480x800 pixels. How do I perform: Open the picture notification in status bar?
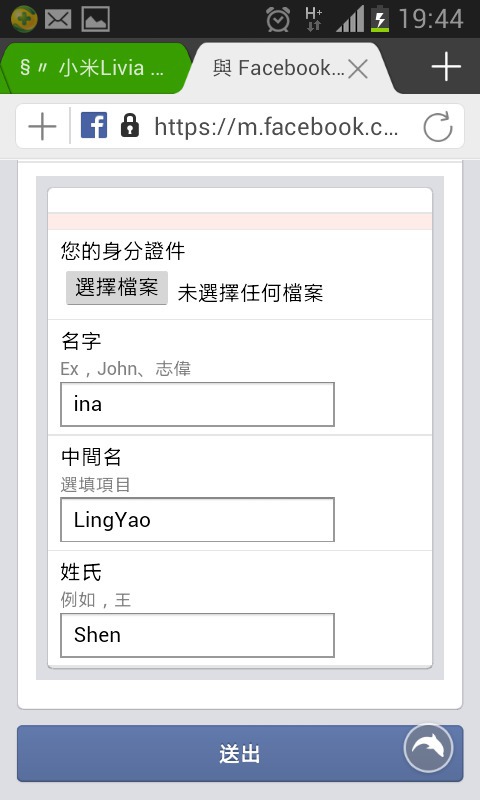click(x=95, y=19)
